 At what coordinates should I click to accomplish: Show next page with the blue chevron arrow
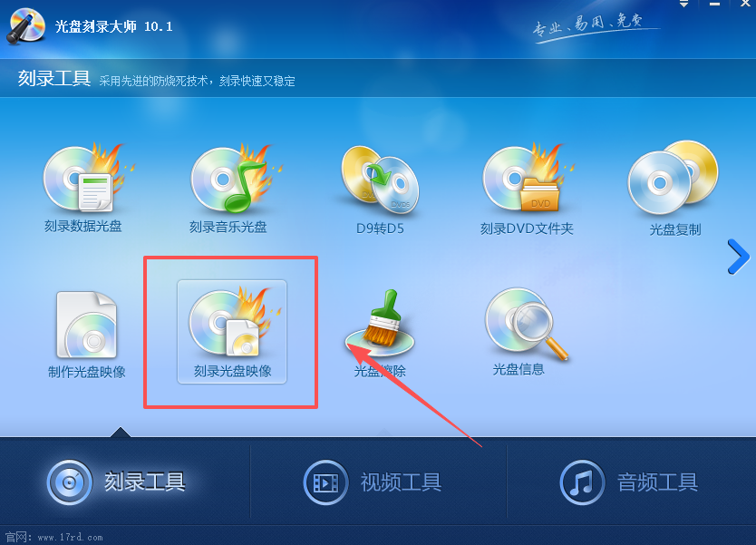coord(738,257)
